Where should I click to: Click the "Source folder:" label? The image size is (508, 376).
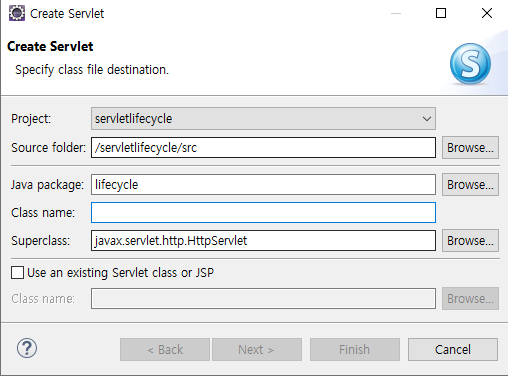(48, 148)
